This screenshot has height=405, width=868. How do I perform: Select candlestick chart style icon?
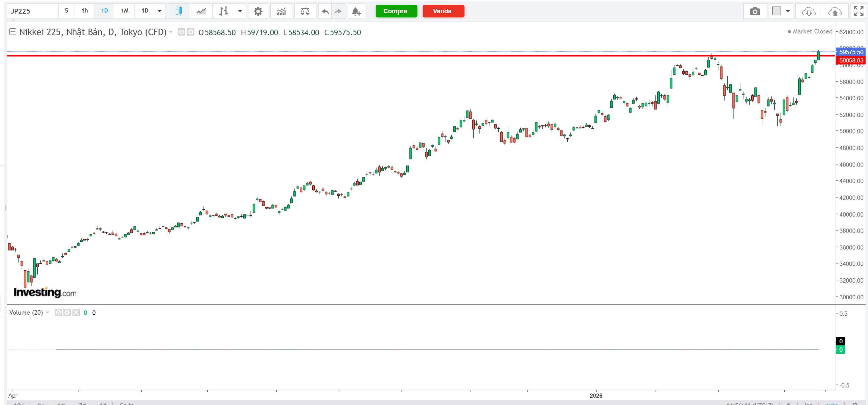point(179,11)
